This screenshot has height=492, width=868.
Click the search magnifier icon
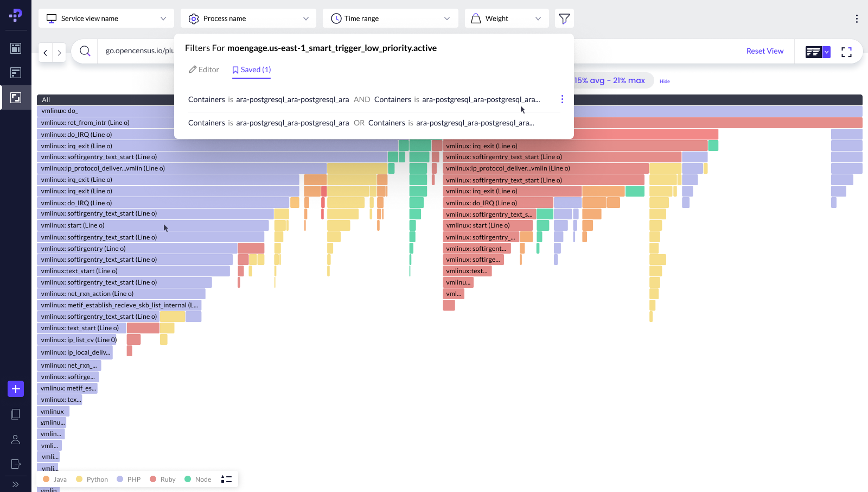(x=85, y=51)
